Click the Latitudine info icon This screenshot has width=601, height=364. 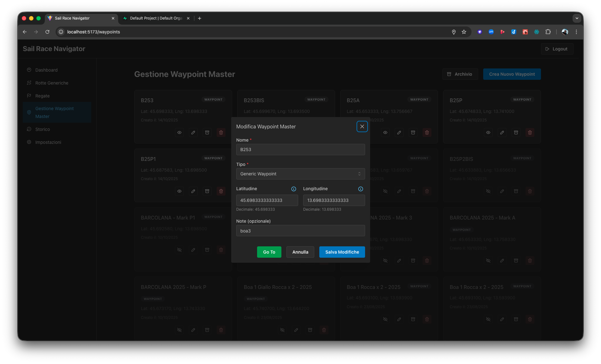point(294,189)
